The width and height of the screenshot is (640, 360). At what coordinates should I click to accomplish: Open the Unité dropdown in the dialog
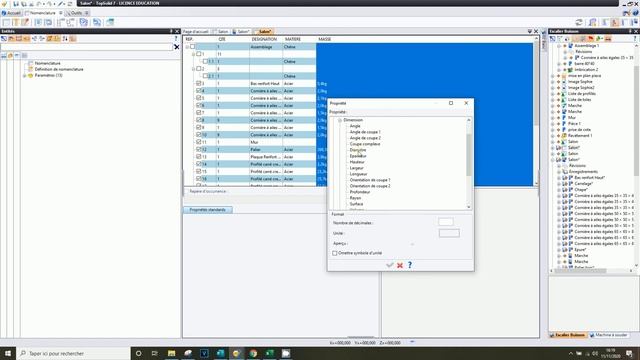point(449,233)
